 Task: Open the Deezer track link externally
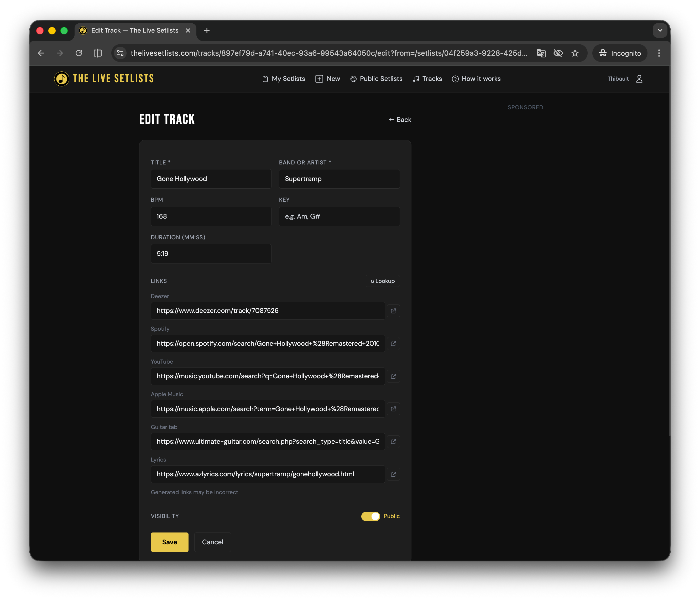pos(393,311)
